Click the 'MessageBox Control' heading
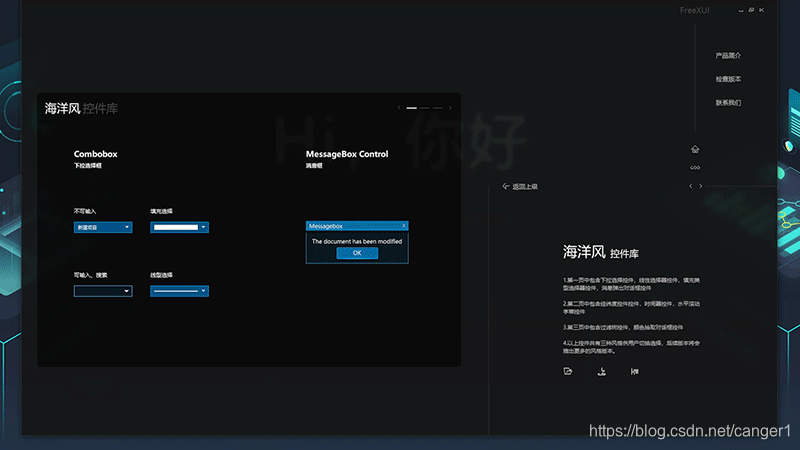The image size is (800, 450). click(347, 154)
